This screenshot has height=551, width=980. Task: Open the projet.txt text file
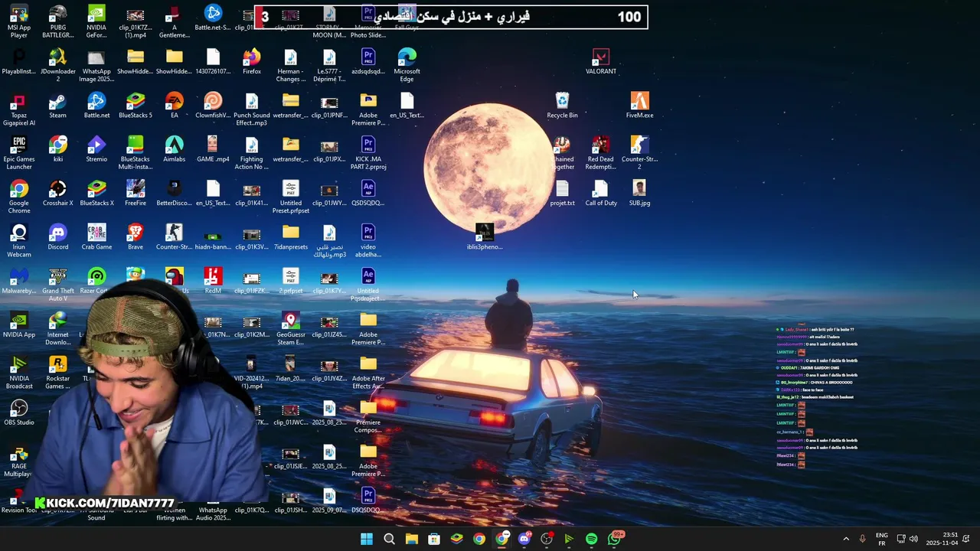pos(563,193)
